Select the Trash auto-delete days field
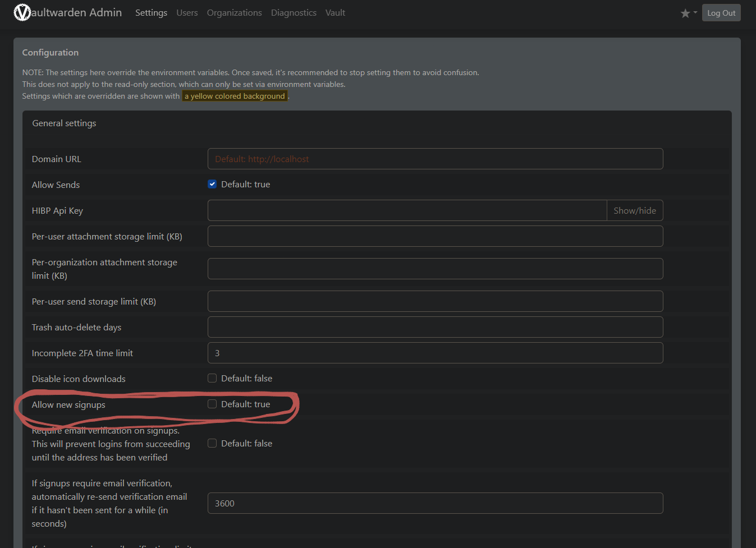Viewport: 756px width, 548px height. [x=435, y=328]
